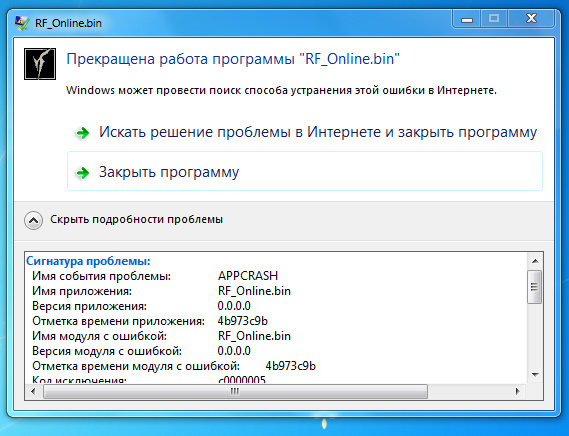Click the 'Скрыть подробности проблемы' label
Viewport: 569px width, 436px height.
click(136, 219)
